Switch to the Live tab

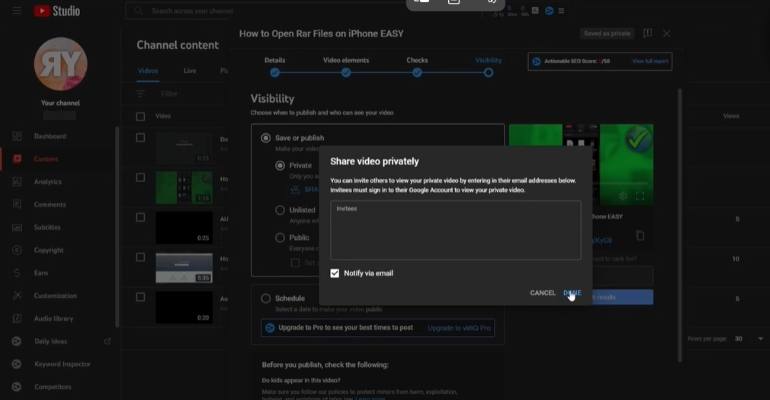(190, 71)
